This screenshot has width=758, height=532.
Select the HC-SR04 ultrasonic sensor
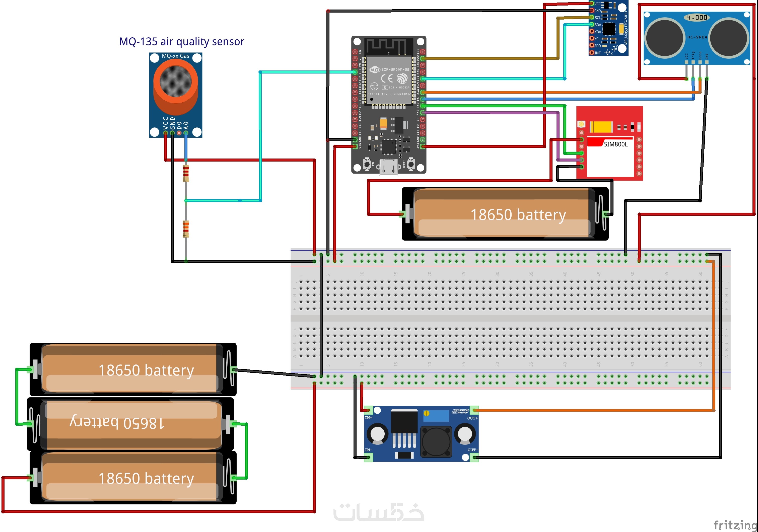click(x=697, y=38)
